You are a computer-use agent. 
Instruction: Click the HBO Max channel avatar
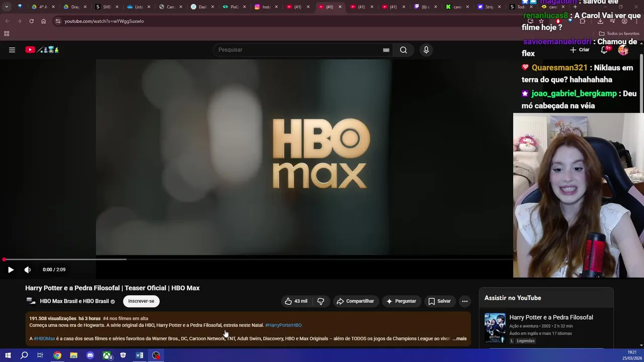pyautogui.click(x=31, y=301)
